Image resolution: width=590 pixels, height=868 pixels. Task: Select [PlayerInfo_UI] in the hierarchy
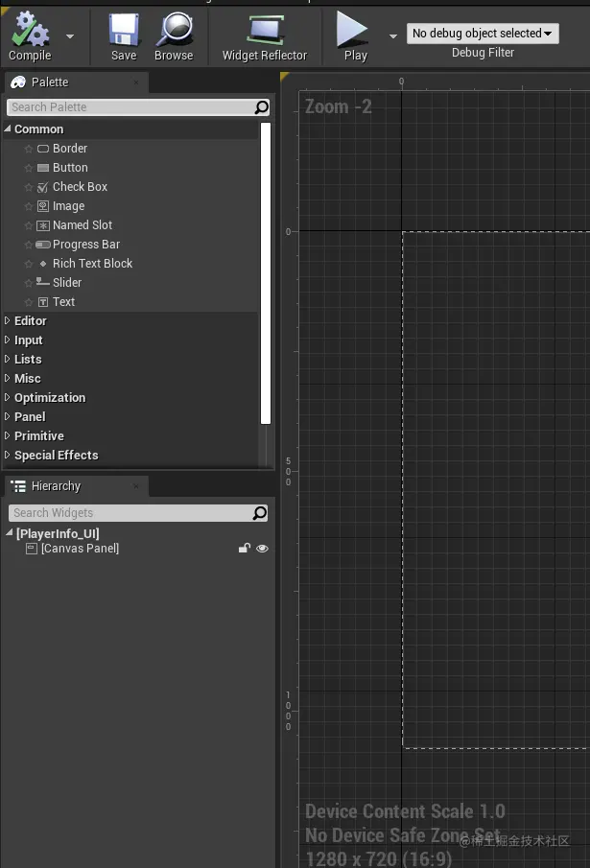(58, 533)
